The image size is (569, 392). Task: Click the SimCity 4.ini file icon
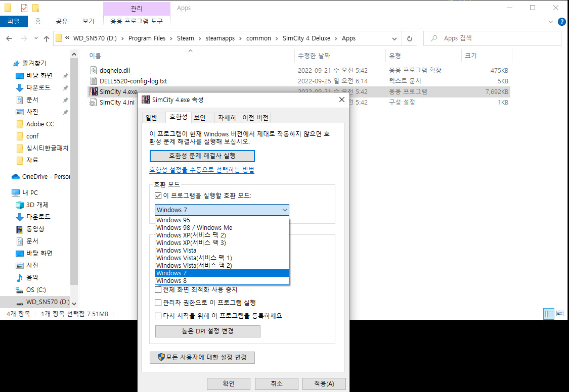[94, 102]
